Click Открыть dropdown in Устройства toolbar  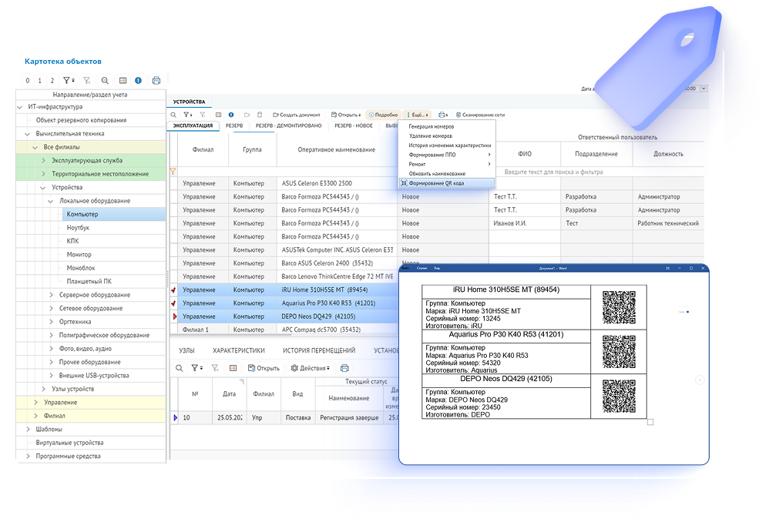[x=346, y=115]
